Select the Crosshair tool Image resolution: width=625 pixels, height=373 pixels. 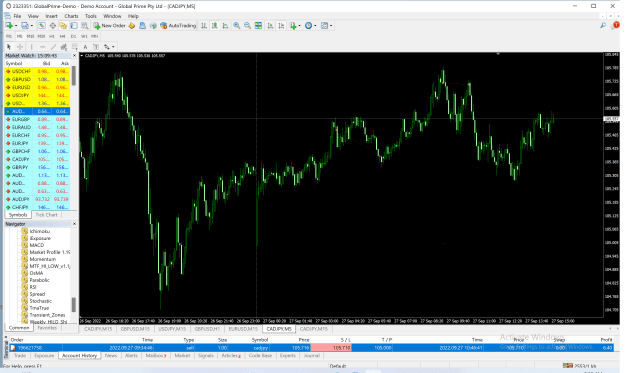pos(20,47)
